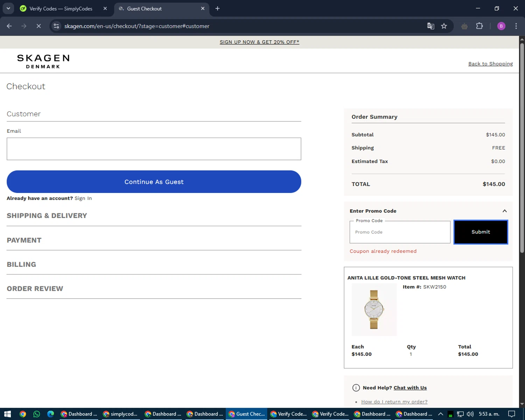Stop loading the page

coord(38,26)
